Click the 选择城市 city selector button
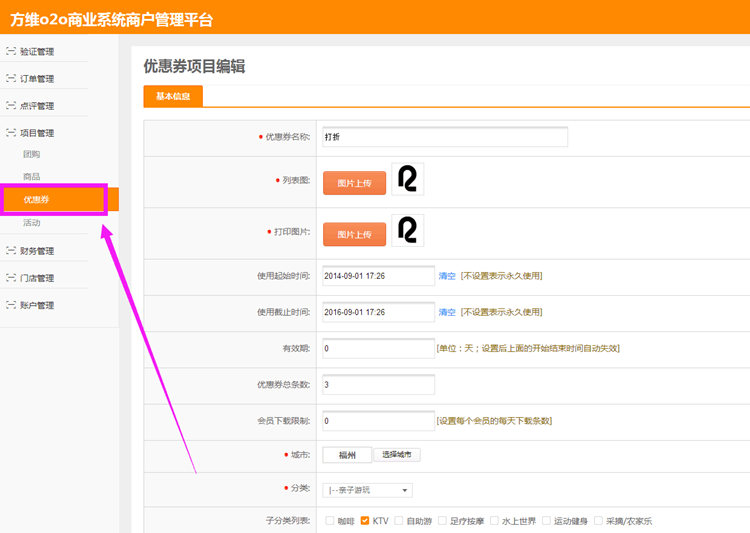This screenshot has width=750, height=533. (397, 455)
